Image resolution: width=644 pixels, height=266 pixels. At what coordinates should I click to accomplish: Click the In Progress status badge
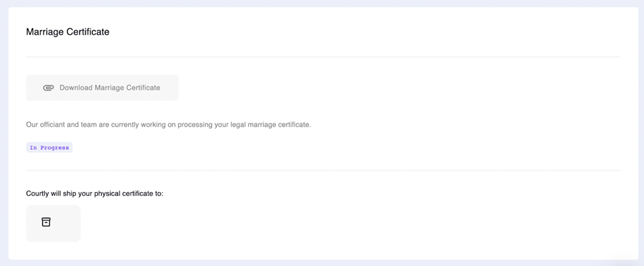[x=50, y=147]
